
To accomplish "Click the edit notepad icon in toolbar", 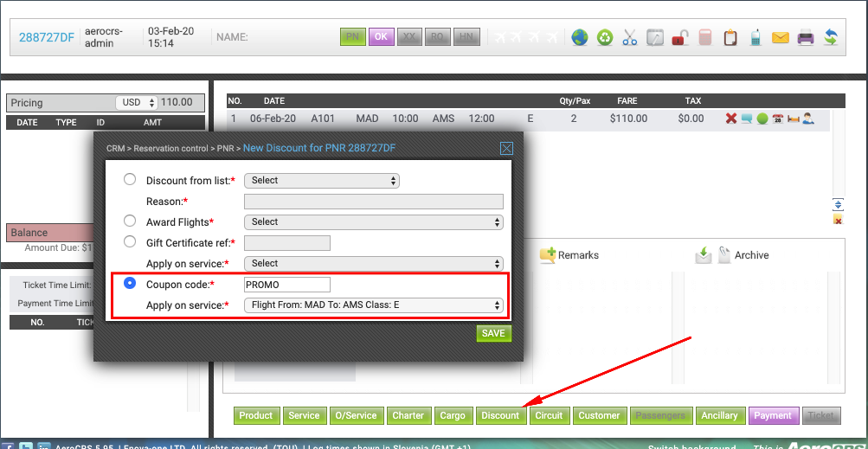I will point(655,38).
